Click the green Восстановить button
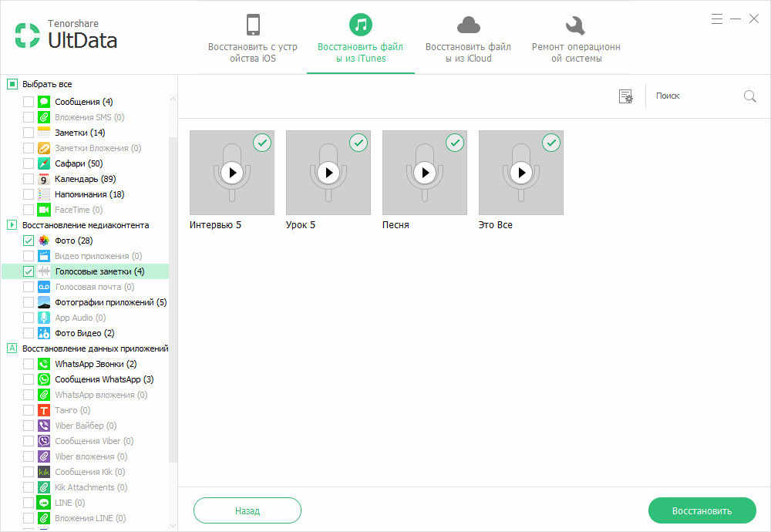The width and height of the screenshot is (771, 532). pos(702,510)
